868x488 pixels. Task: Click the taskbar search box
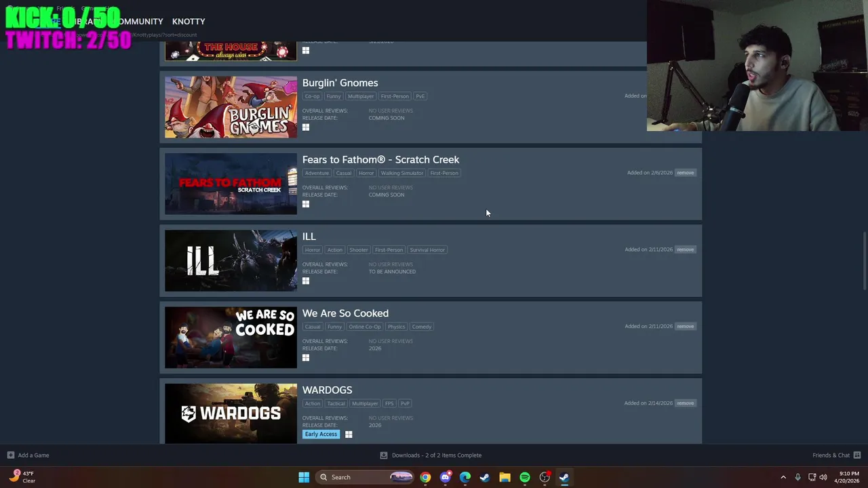click(x=366, y=477)
